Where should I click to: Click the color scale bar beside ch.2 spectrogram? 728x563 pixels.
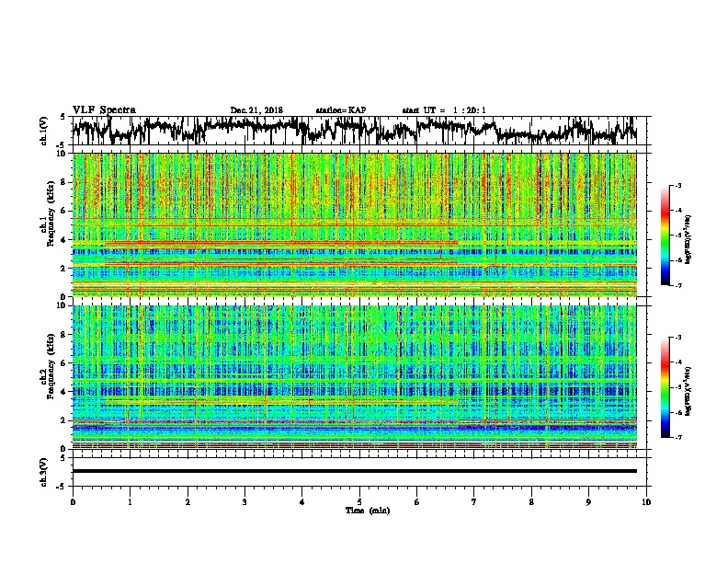(x=665, y=387)
